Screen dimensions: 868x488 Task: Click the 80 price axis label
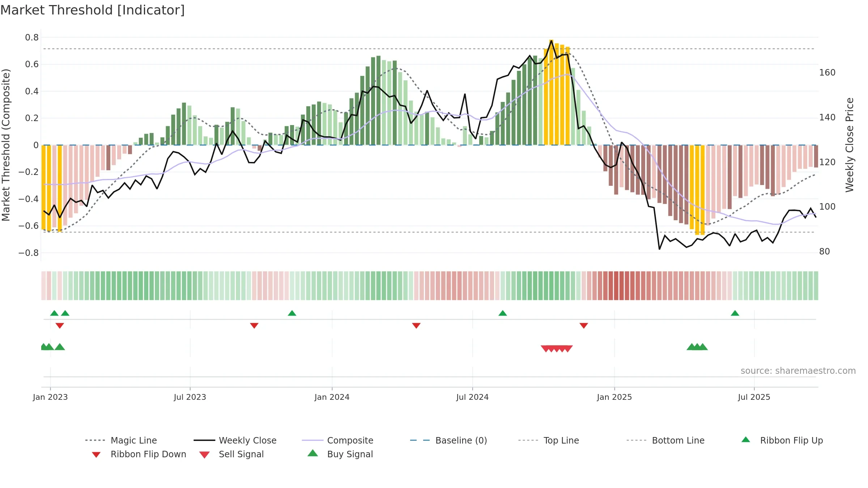(825, 252)
